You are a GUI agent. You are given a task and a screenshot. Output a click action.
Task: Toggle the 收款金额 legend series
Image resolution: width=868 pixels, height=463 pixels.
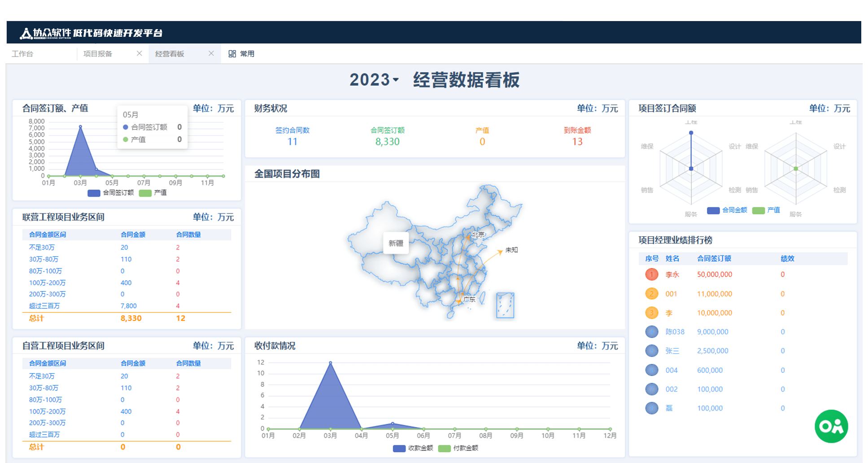tap(399, 448)
